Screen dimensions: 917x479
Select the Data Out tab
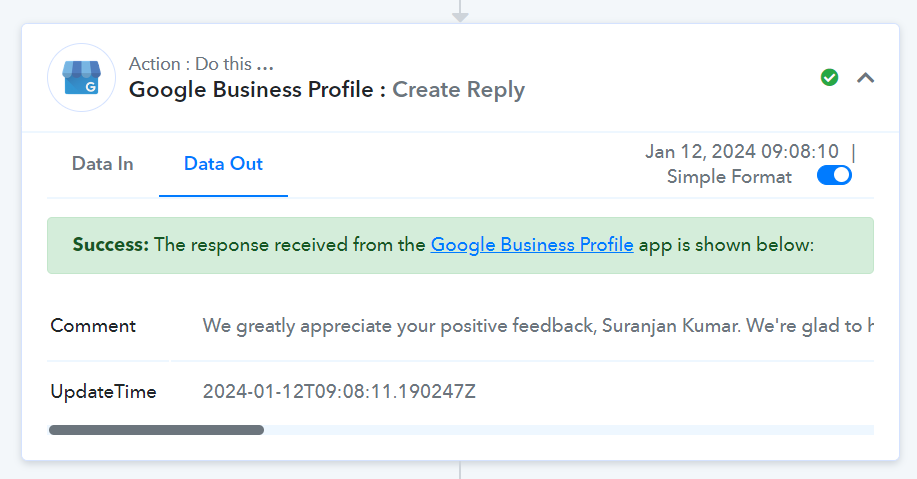point(223,164)
